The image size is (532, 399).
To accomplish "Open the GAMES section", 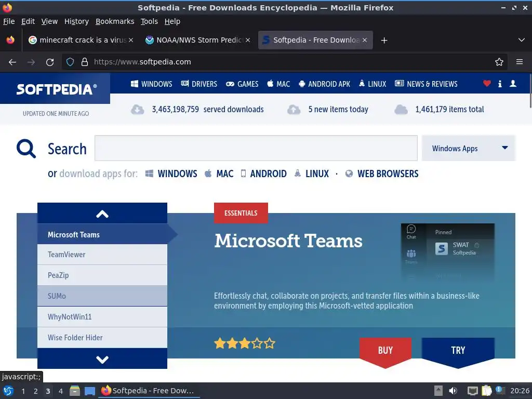I will (x=242, y=84).
